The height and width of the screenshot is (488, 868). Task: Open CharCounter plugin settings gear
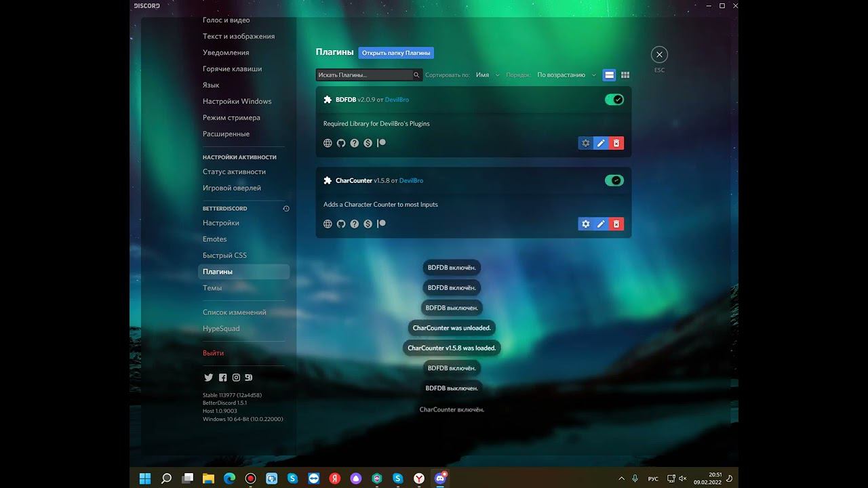[586, 224]
